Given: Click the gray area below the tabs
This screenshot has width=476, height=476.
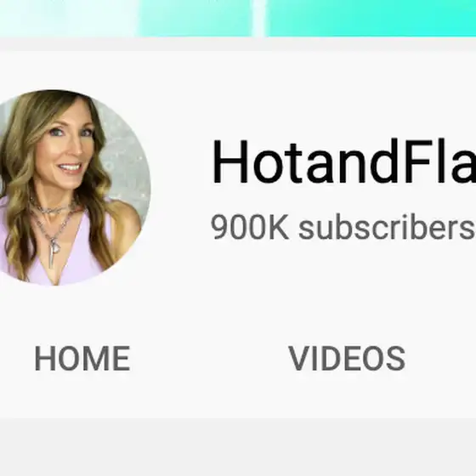Looking at the screenshot, I should click(x=238, y=447).
